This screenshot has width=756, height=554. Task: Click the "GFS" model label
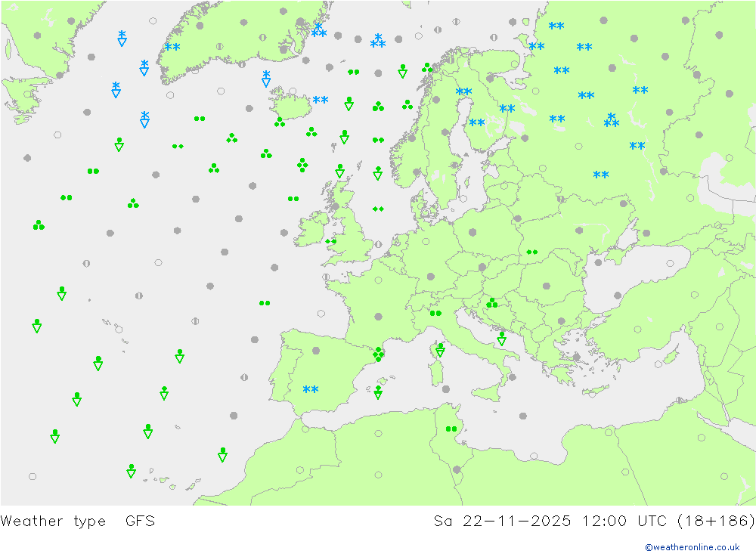click(x=140, y=522)
